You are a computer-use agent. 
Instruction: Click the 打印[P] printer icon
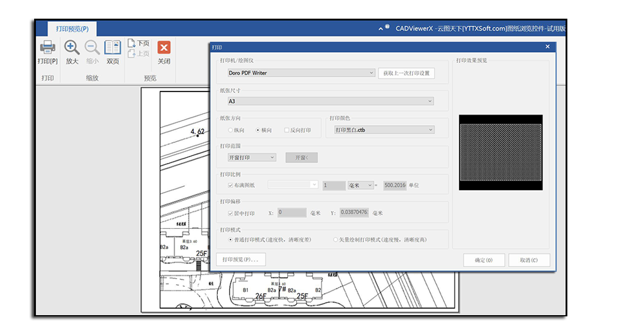(x=48, y=48)
